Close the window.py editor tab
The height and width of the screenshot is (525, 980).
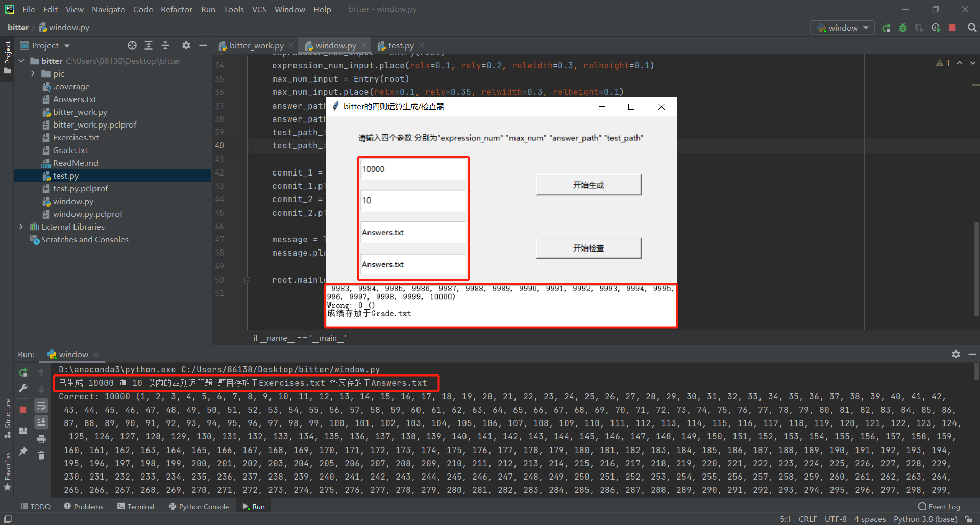coord(363,46)
